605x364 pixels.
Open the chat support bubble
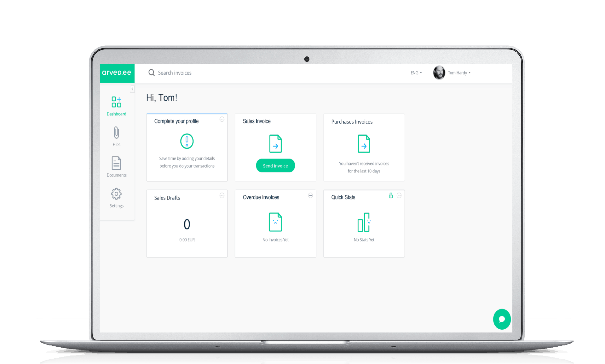pyautogui.click(x=502, y=319)
